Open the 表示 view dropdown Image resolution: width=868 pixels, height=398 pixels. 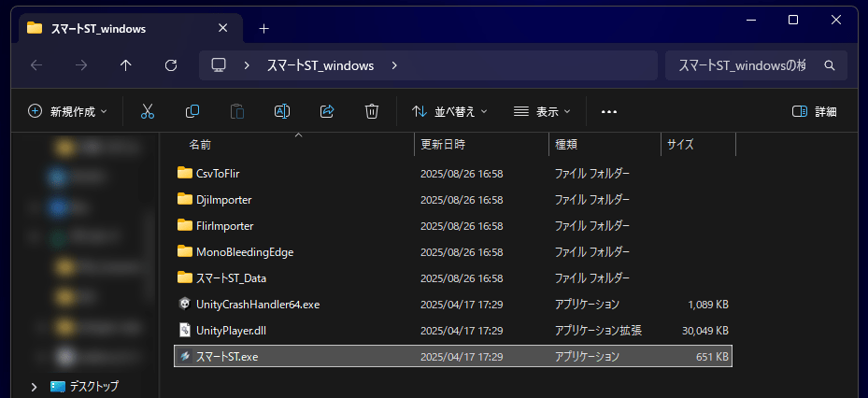(543, 111)
